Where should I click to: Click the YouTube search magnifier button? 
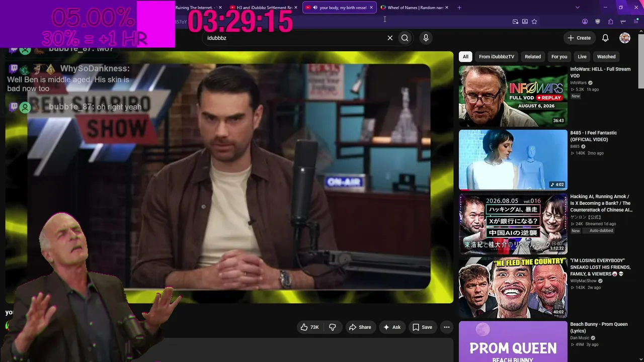coord(405,38)
